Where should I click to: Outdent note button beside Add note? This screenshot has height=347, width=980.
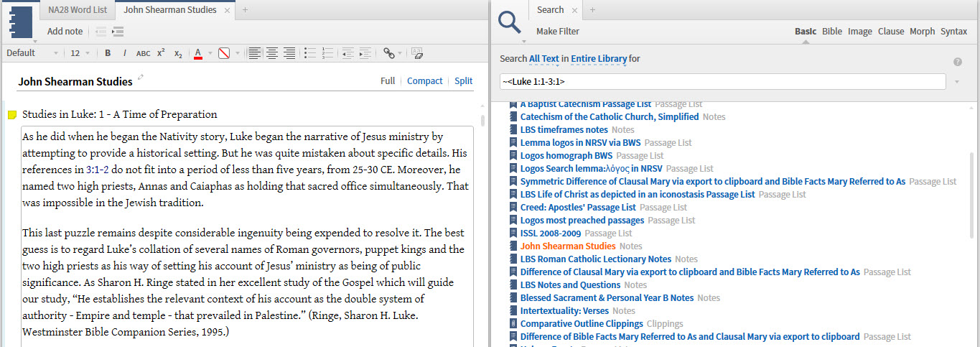101,32
